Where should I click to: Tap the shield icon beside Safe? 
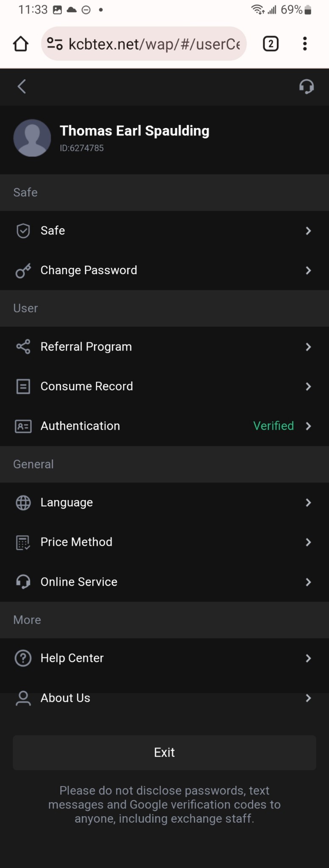23,231
